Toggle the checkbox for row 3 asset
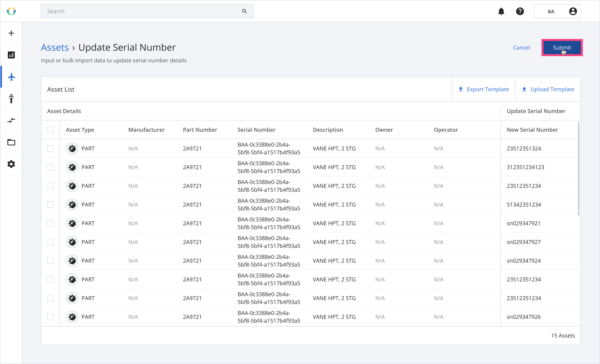600x364 pixels. [x=50, y=186]
